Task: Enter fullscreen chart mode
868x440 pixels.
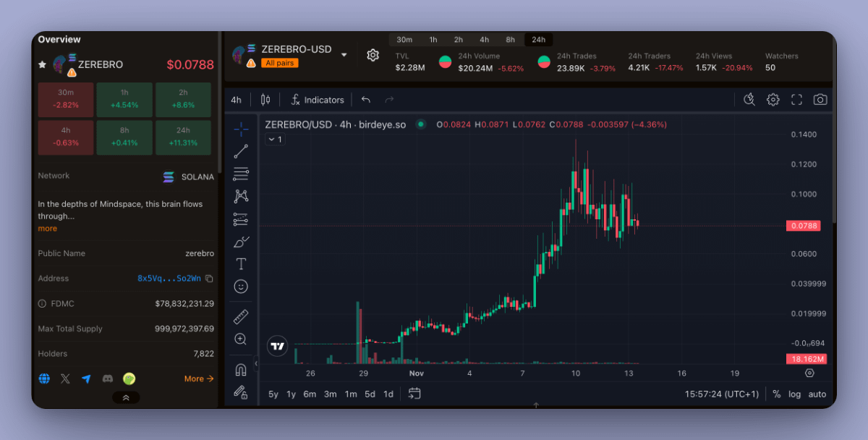Action: point(796,100)
